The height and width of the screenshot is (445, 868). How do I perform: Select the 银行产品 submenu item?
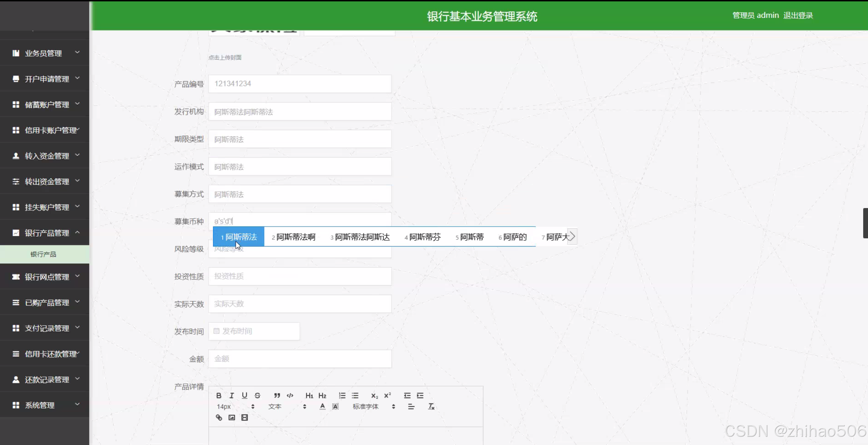coord(43,254)
